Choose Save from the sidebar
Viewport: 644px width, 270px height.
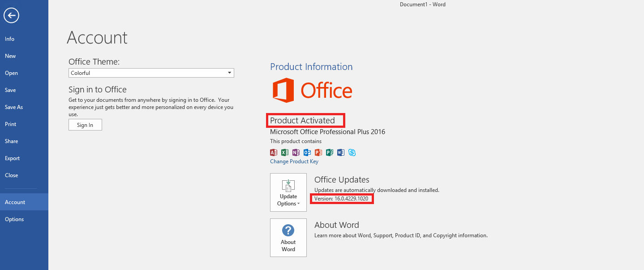(24, 90)
